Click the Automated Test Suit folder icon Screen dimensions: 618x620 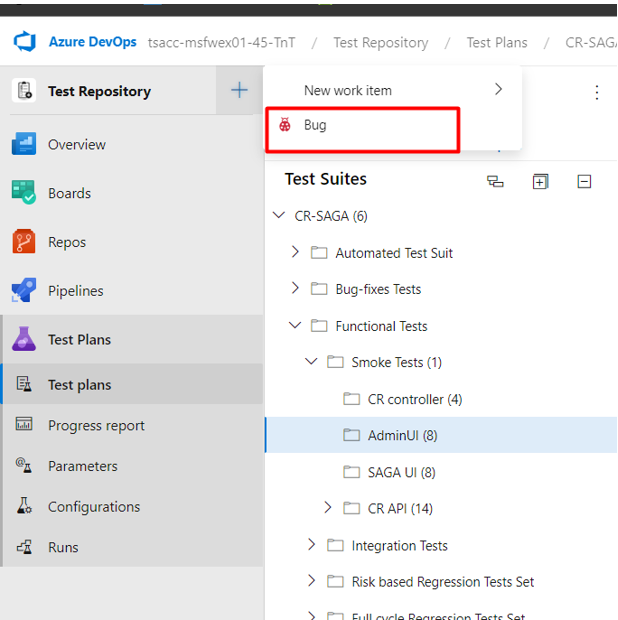(319, 253)
